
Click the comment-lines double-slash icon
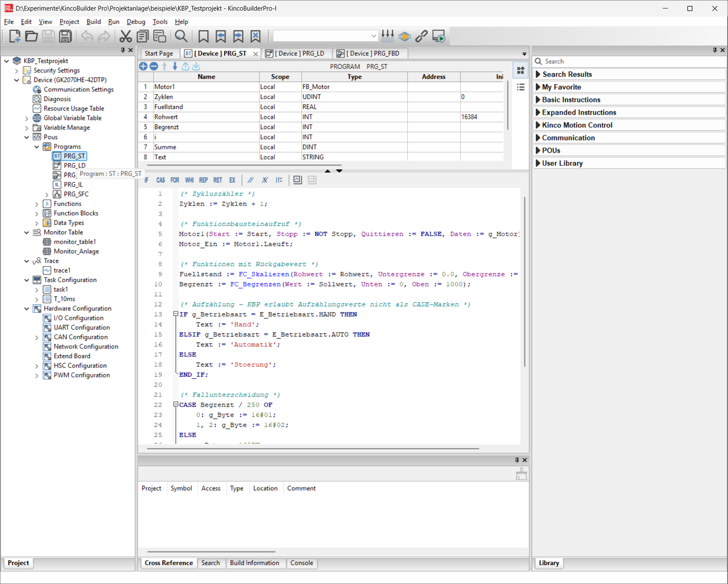point(251,180)
